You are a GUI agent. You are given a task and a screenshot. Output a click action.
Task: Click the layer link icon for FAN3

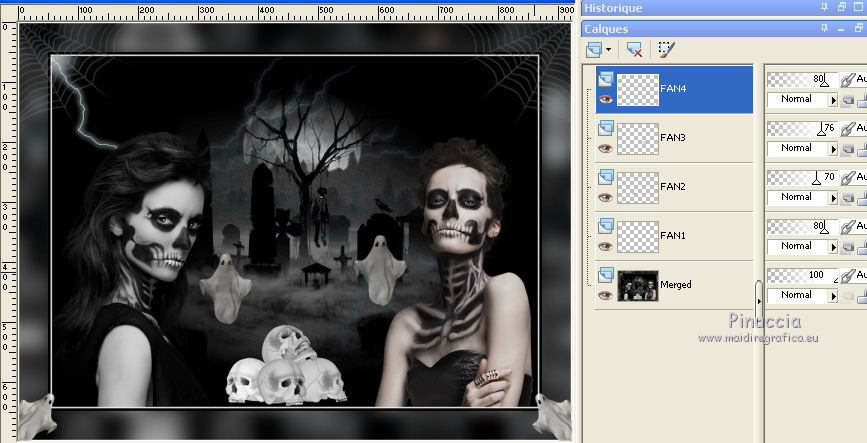(848, 129)
